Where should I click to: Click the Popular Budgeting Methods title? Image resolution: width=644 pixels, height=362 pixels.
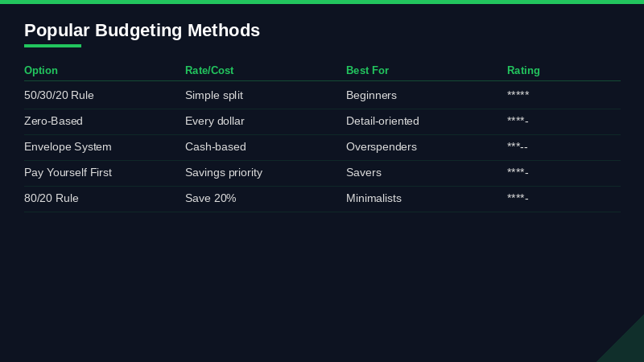[x=142, y=31]
